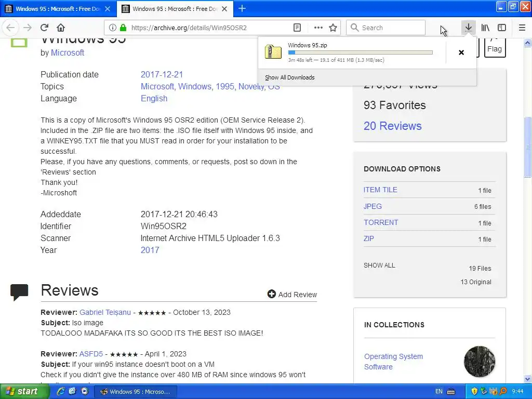Open the ITEM TILE download option
532x399 pixels.
pyautogui.click(x=380, y=190)
